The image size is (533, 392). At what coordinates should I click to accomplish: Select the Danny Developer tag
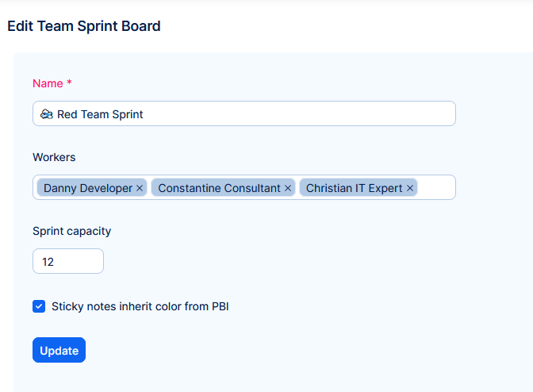(87, 188)
